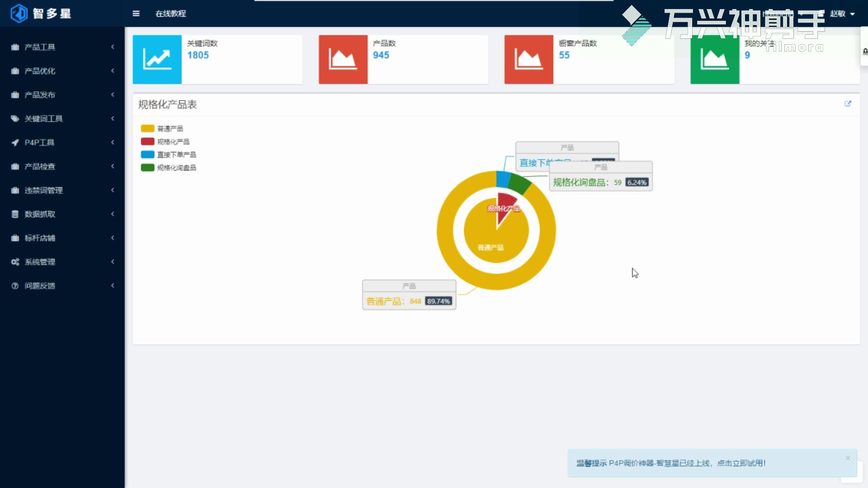Image resolution: width=868 pixels, height=488 pixels.
Task: Click the 关键词工具 tag icon
Action: coord(15,119)
